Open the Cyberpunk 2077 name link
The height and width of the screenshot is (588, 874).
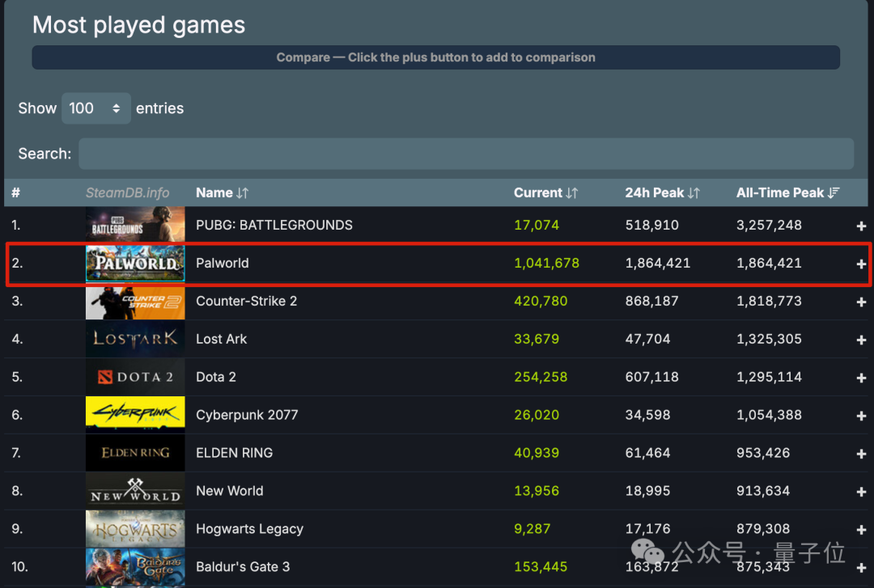[247, 415]
